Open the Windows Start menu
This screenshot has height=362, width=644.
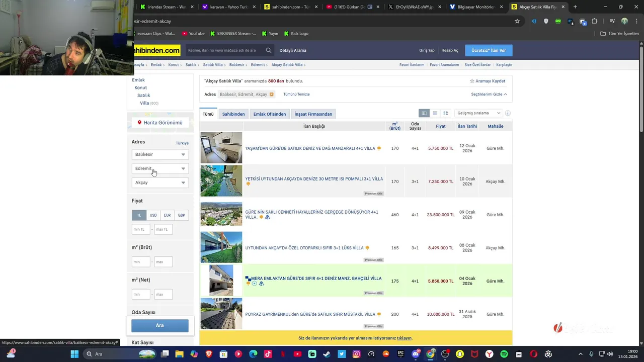74,354
